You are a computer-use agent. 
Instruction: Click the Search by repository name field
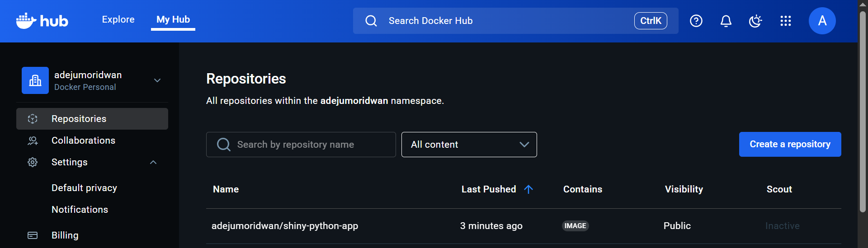[x=301, y=145]
